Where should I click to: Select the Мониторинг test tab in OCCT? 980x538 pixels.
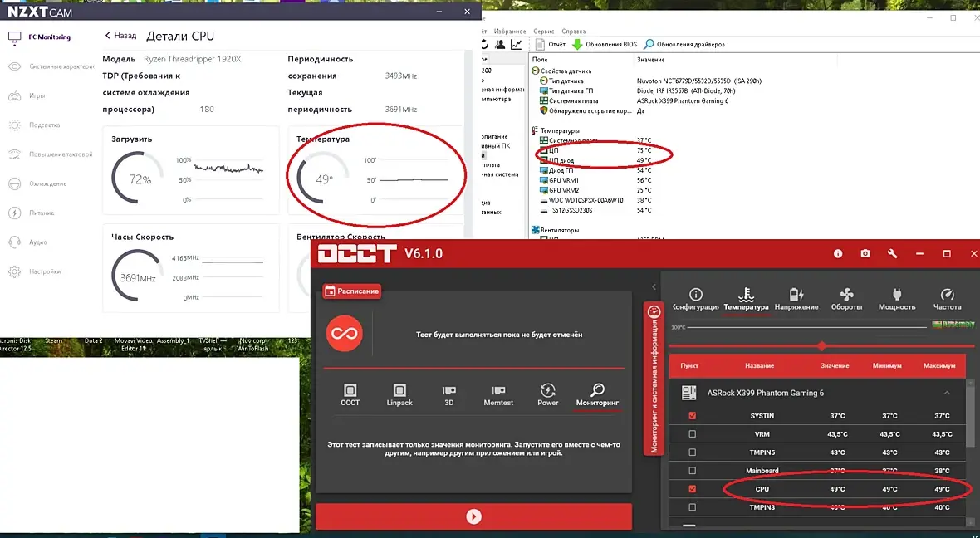tap(597, 395)
